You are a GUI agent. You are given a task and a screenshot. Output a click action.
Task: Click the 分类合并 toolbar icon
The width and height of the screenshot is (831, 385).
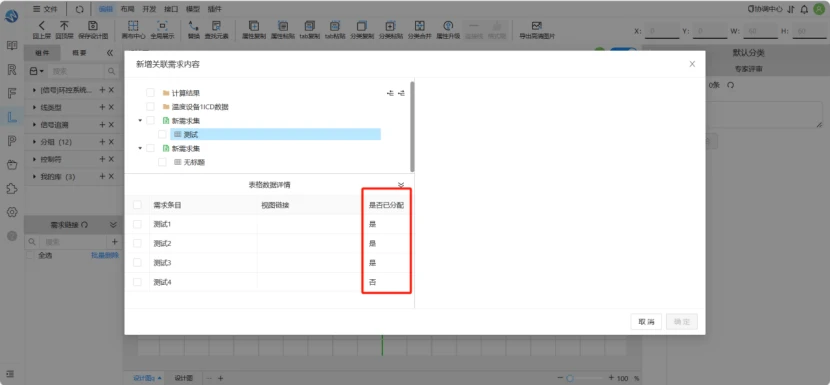click(419, 25)
